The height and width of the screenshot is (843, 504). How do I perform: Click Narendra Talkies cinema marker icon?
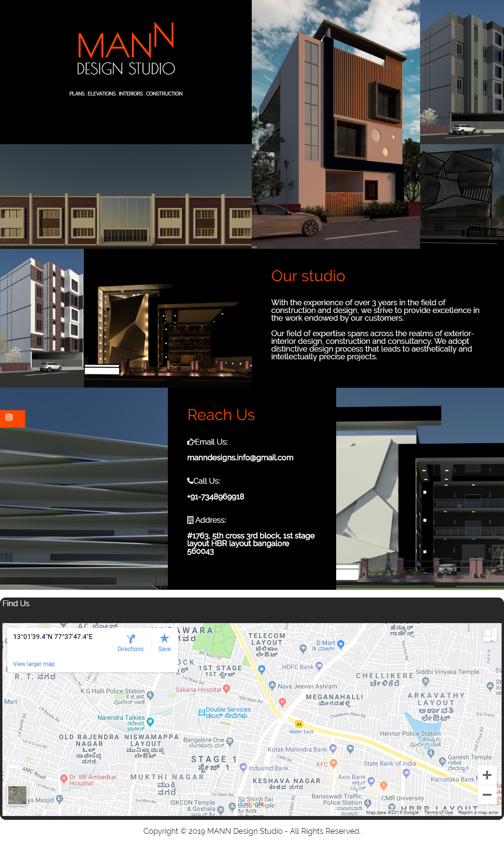[x=150, y=722]
